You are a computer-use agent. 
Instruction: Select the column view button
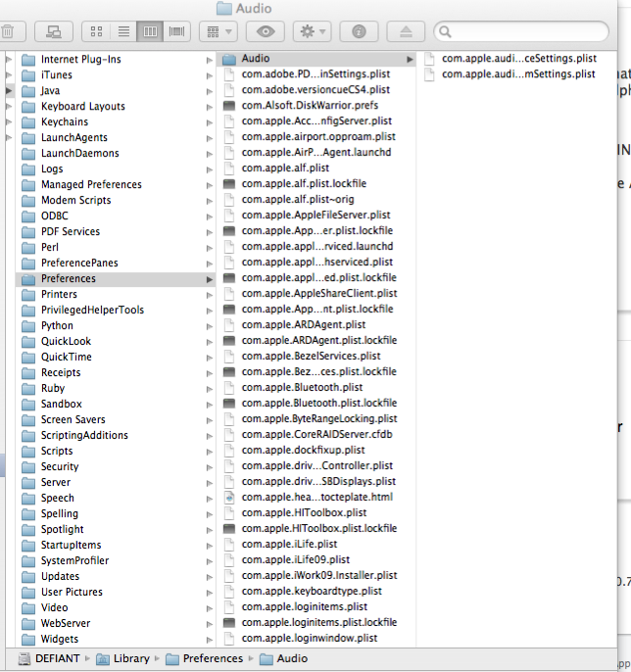point(150,31)
